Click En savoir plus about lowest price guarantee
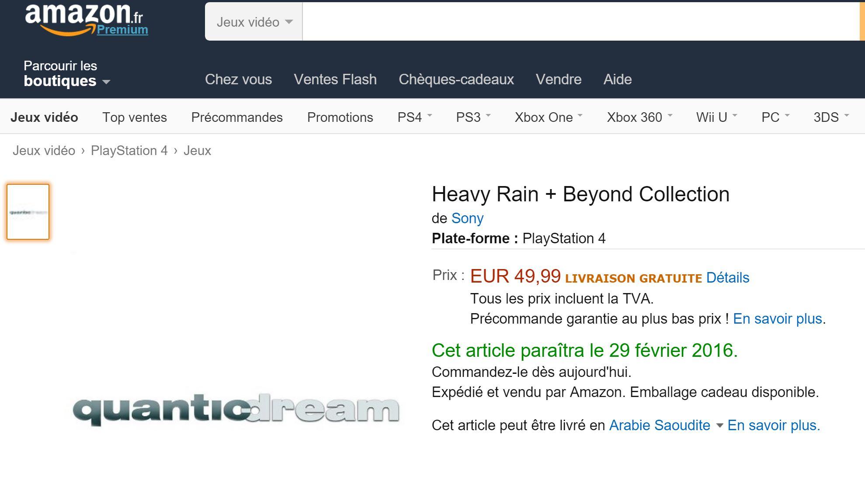The width and height of the screenshot is (865, 504). (778, 319)
